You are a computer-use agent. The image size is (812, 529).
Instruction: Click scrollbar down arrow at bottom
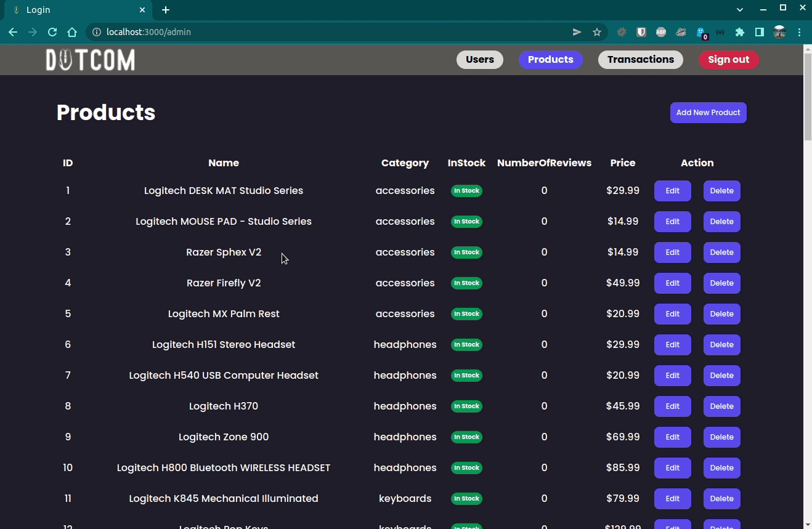click(x=808, y=524)
